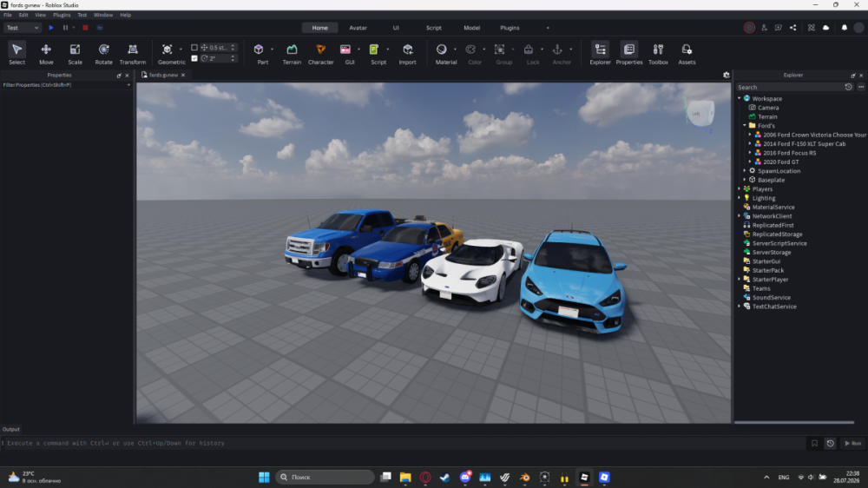The width and height of the screenshot is (868, 488).
Task: Open the Assets manager
Action: coord(687,54)
